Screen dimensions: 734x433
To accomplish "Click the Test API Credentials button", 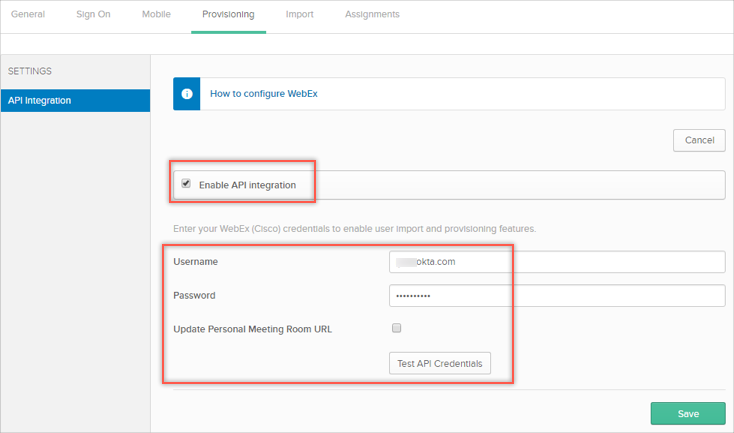I will 439,363.
